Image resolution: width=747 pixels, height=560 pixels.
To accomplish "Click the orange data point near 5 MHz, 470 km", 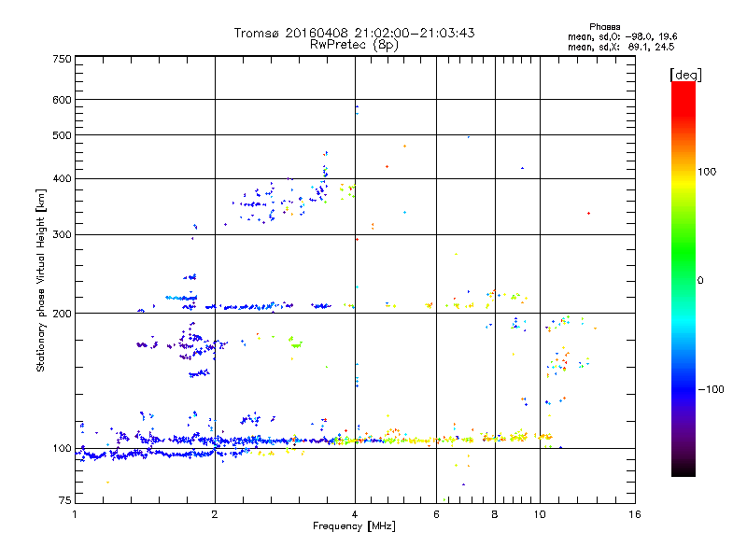I will pyautogui.click(x=405, y=147).
